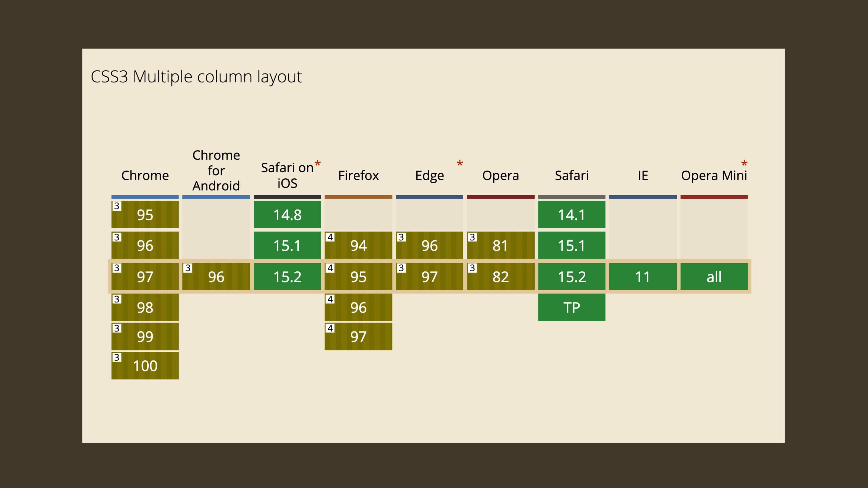Click the note 3 badge on Chrome 95

coord(117,206)
